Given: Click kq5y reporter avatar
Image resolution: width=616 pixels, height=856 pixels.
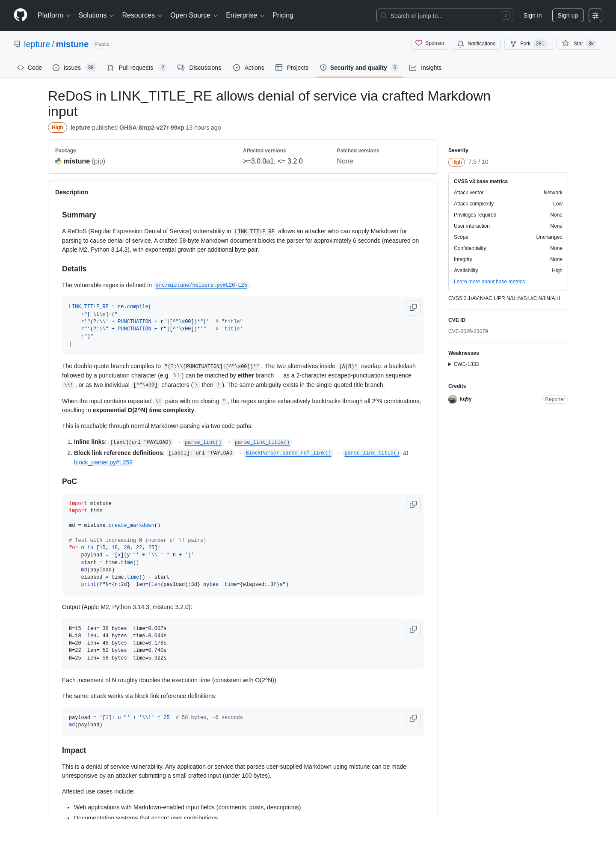Looking at the screenshot, I should coord(453,399).
